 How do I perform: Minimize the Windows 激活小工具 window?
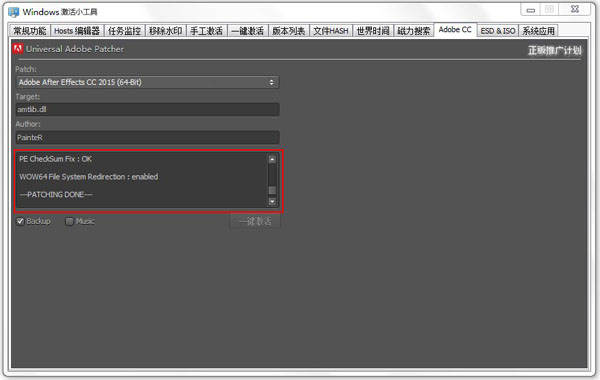(530, 10)
